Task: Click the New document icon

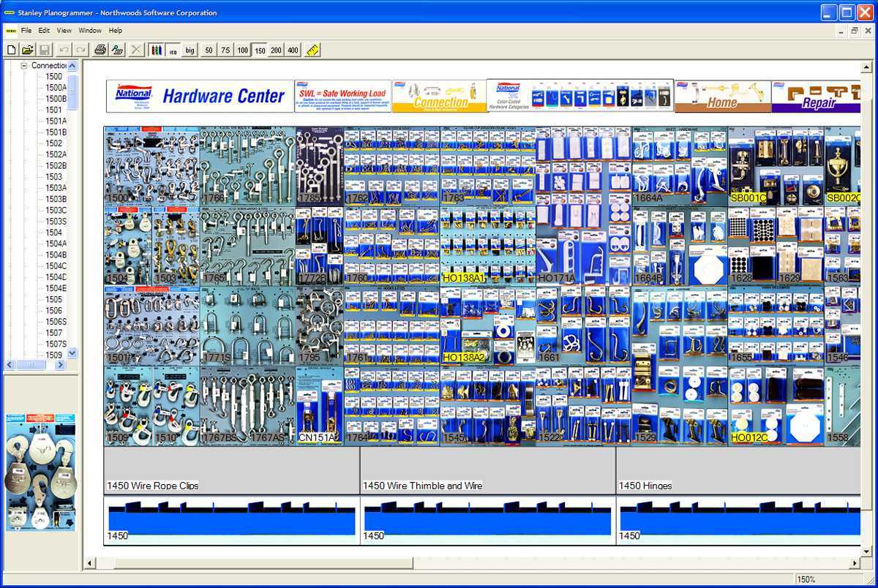Action: point(11,50)
